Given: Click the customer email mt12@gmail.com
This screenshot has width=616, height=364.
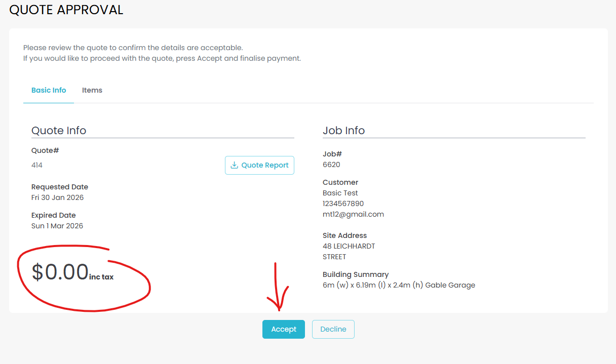Looking at the screenshot, I should [353, 214].
